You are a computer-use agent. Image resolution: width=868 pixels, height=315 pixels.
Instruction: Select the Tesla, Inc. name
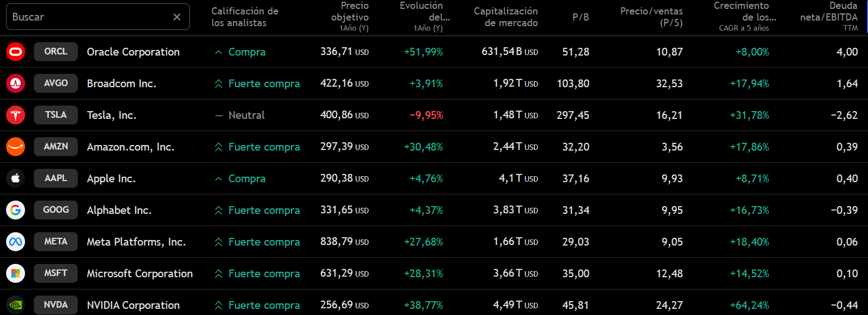pyautogui.click(x=112, y=115)
